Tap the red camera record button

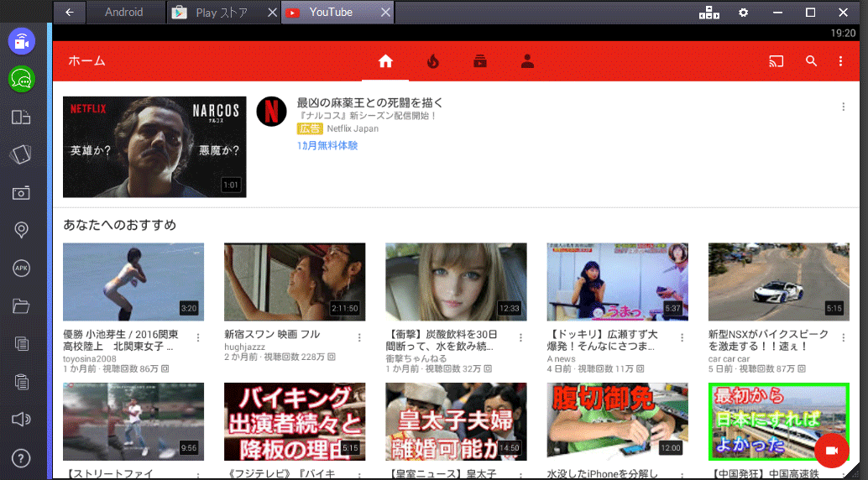[831, 451]
